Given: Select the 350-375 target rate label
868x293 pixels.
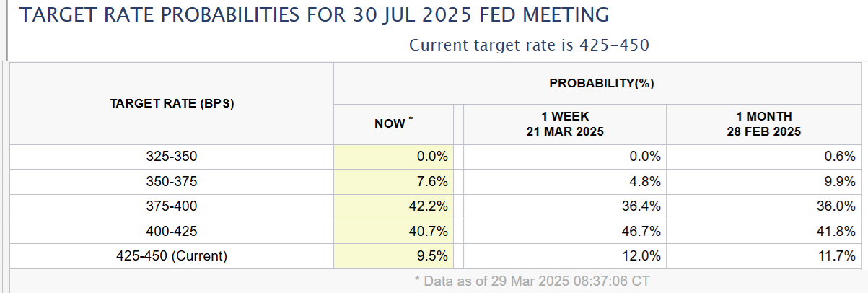Looking at the screenshot, I should (172, 181).
